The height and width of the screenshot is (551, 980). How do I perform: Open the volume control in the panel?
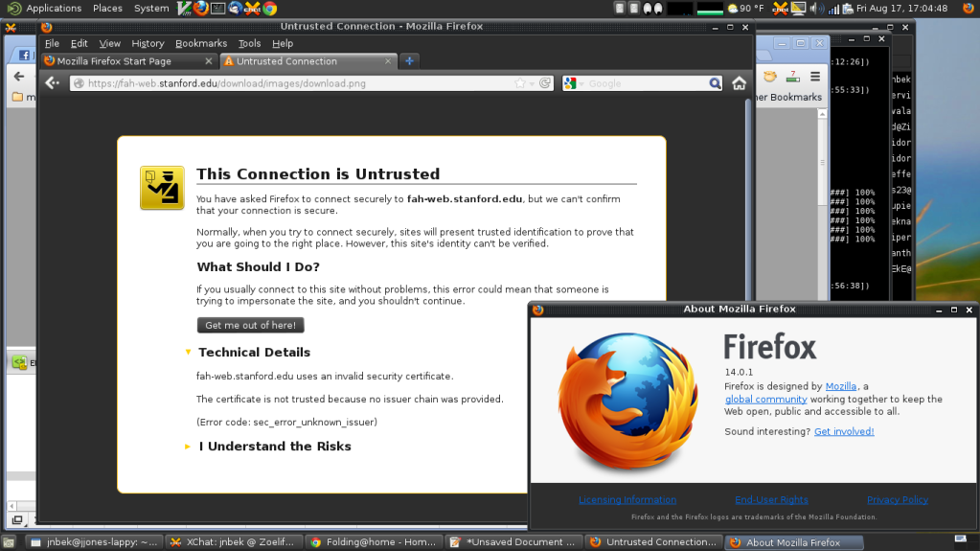(x=815, y=8)
